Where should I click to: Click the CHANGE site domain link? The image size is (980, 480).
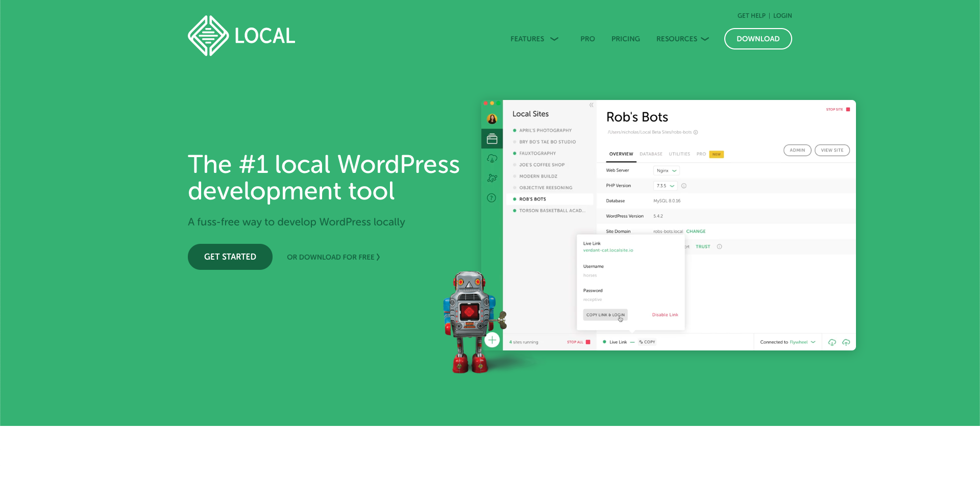[x=696, y=231]
